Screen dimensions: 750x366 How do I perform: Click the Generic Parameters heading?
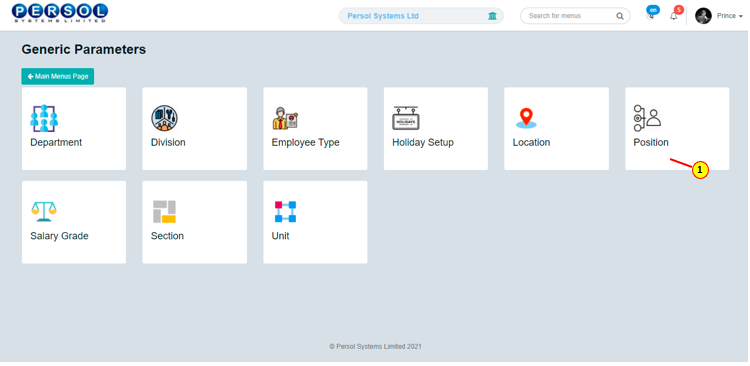click(x=84, y=49)
